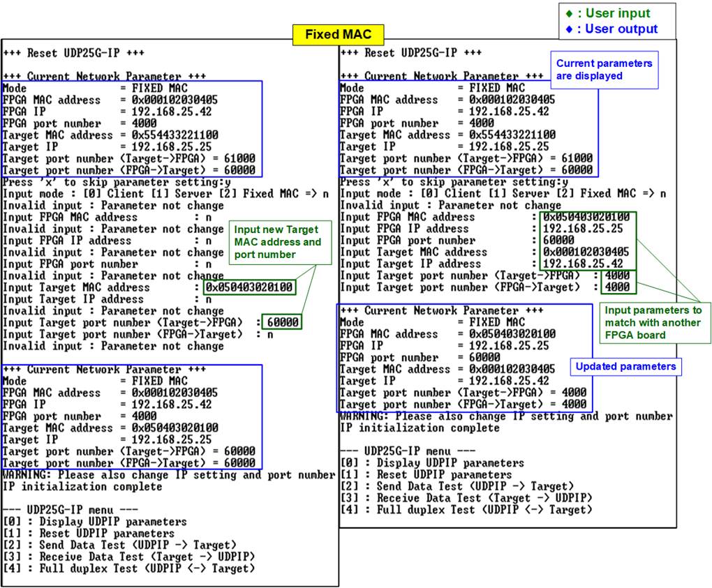Choose "[0] : Display UDPIP parameters" in right console
The width and height of the screenshot is (712, 588).
point(432,463)
